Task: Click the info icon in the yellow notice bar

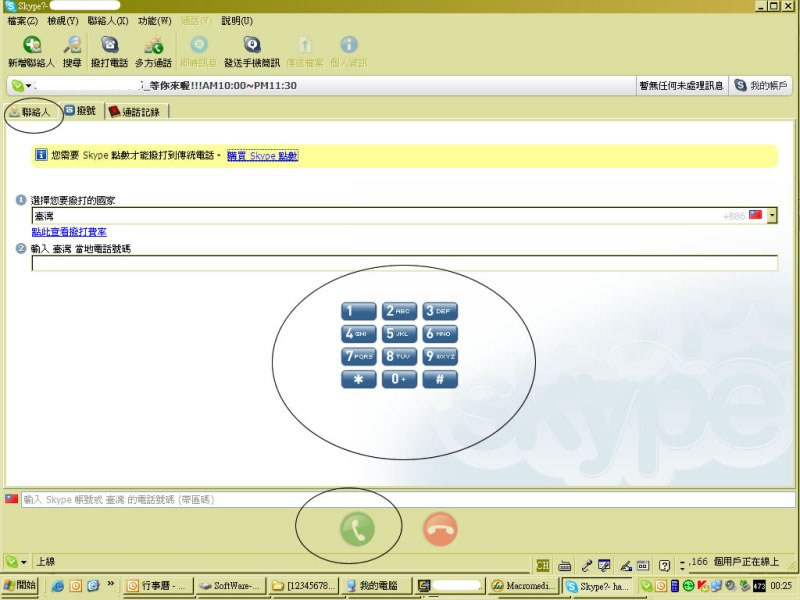Action: (41, 155)
